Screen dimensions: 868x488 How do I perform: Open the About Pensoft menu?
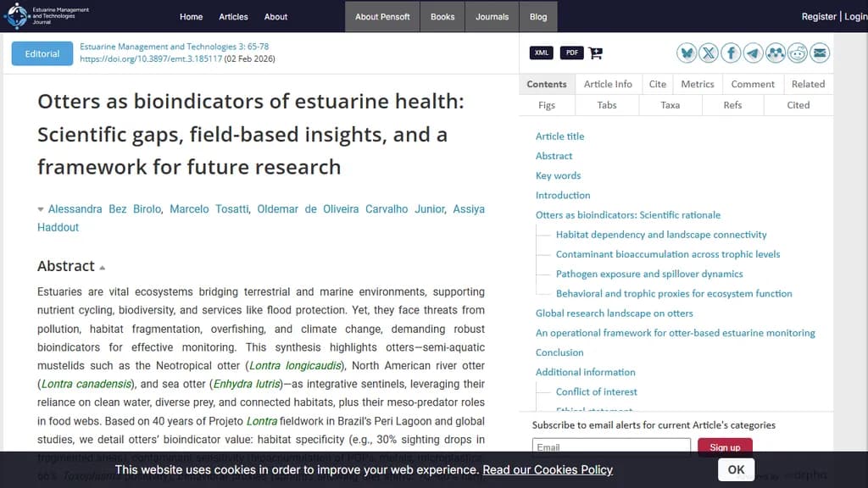pyautogui.click(x=382, y=17)
